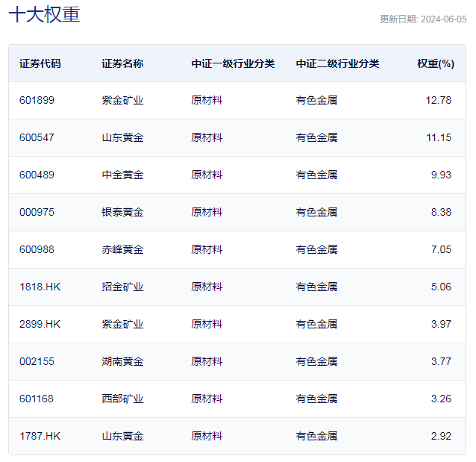Click the update date 2024-06-05 text

[423, 19]
